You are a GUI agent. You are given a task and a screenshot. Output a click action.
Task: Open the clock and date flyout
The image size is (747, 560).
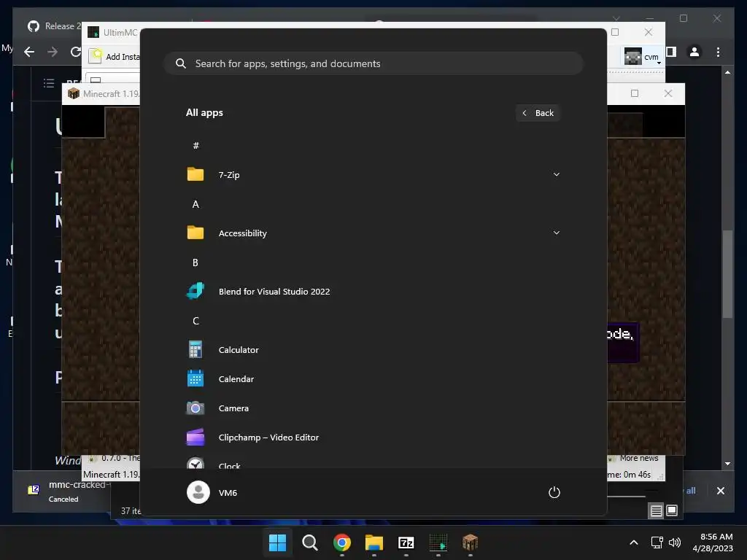713,542
